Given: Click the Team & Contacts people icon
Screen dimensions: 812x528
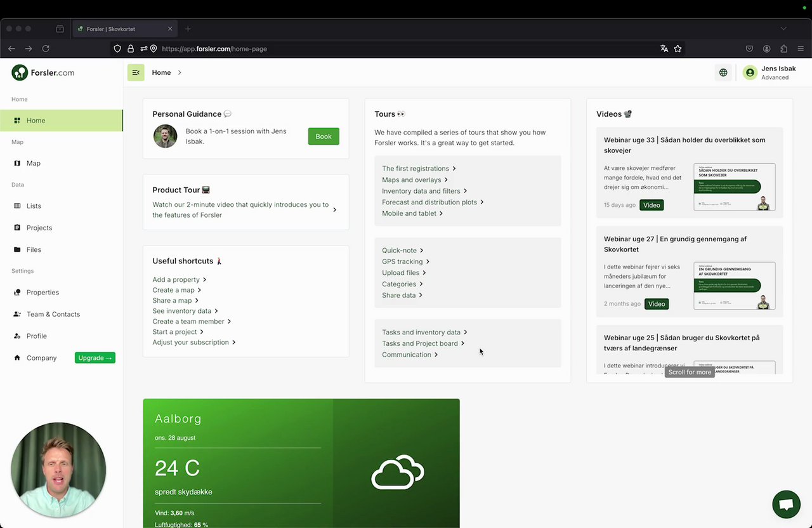Looking at the screenshot, I should point(17,314).
